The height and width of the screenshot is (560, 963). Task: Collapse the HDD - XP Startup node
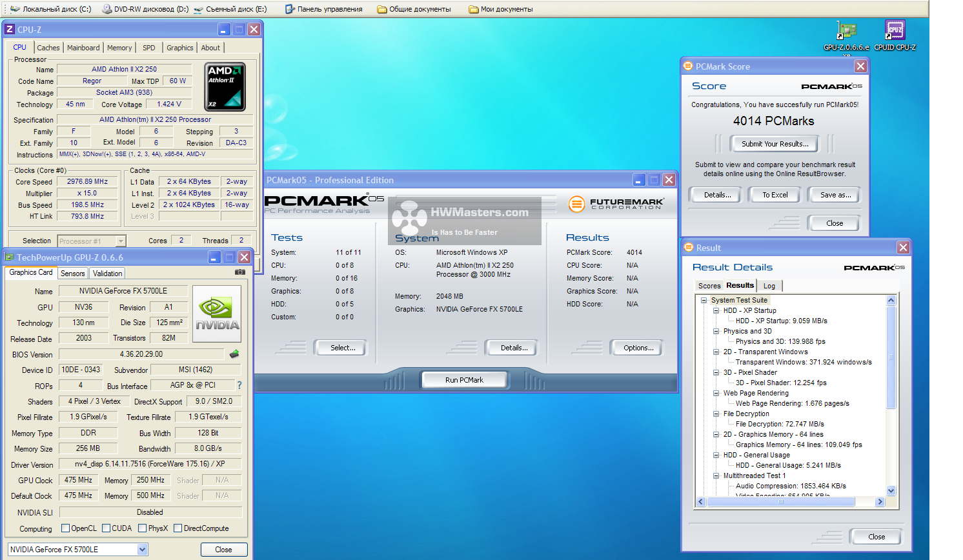pos(716,310)
